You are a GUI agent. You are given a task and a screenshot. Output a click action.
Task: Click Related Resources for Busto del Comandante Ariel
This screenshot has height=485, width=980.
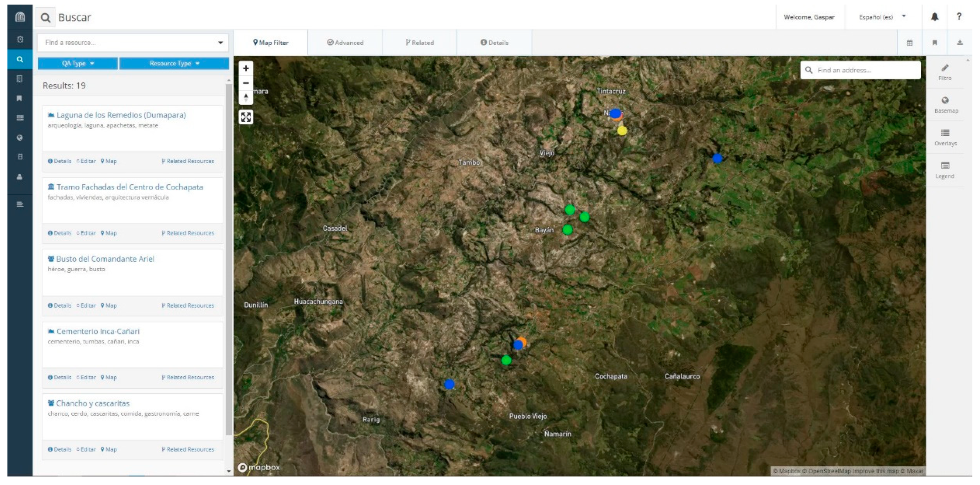pyautogui.click(x=188, y=305)
